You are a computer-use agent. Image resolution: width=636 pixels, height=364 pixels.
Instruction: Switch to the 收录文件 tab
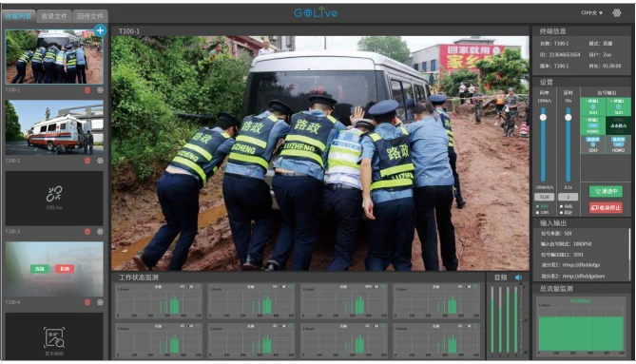pos(54,16)
